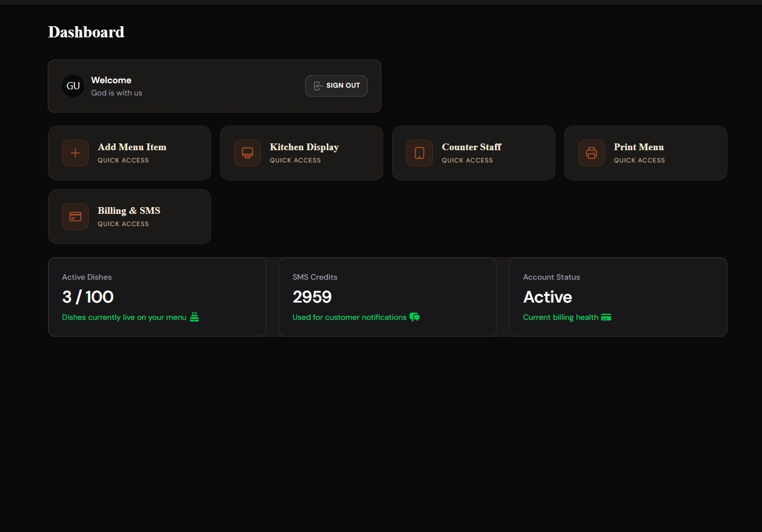
Task: Click the '3 / 100' active dishes value
Action: pyautogui.click(x=88, y=297)
